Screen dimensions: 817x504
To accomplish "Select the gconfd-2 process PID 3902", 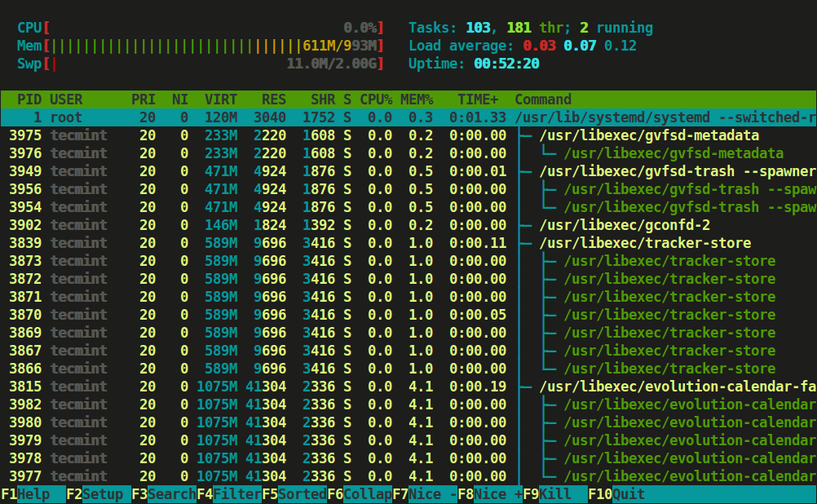I will 408,225.
